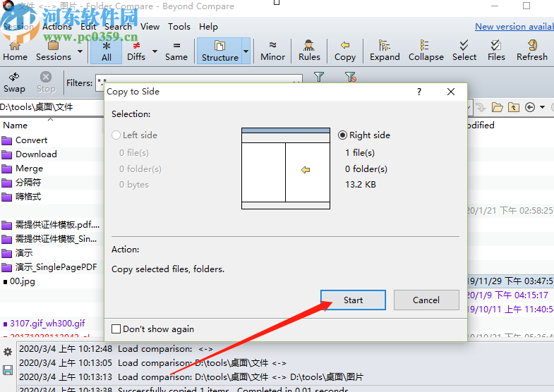Open the Structure dropdown arrow
554x392 pixels.
tap(246, 51)
